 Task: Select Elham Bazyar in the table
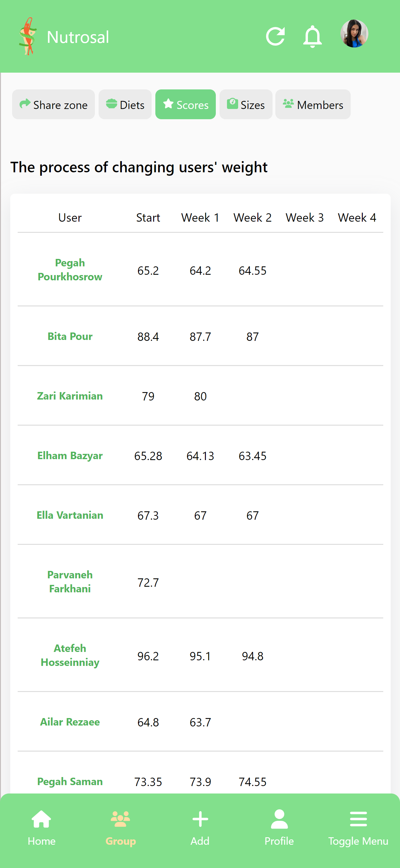pyautogui.click(x=70, y=455)
